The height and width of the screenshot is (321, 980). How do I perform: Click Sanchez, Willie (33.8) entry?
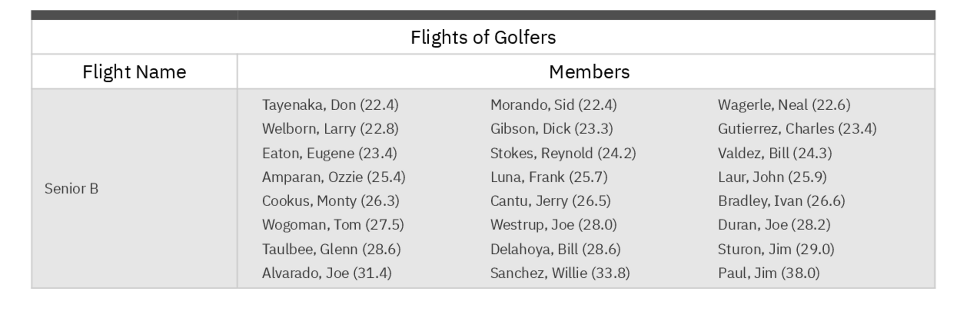pos(560,273)
